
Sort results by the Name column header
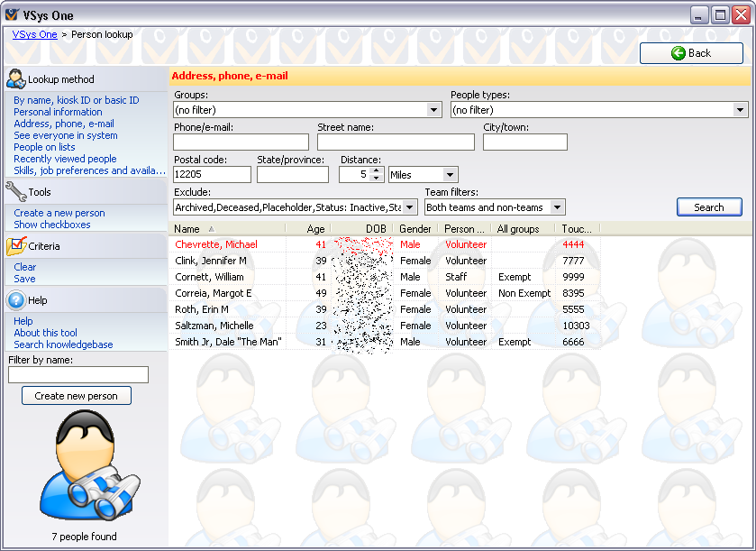tap(227, 229)
